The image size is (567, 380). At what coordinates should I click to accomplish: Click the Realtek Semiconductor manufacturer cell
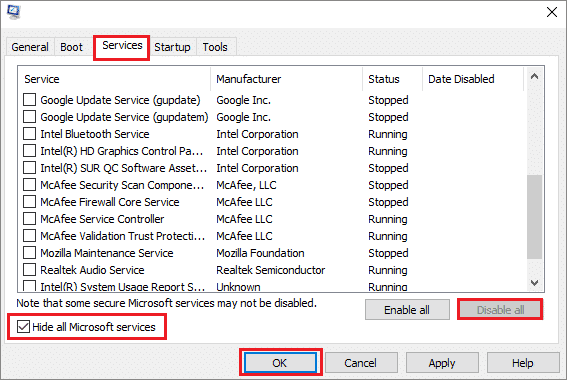pyautogui.click(x=270, y=270)
